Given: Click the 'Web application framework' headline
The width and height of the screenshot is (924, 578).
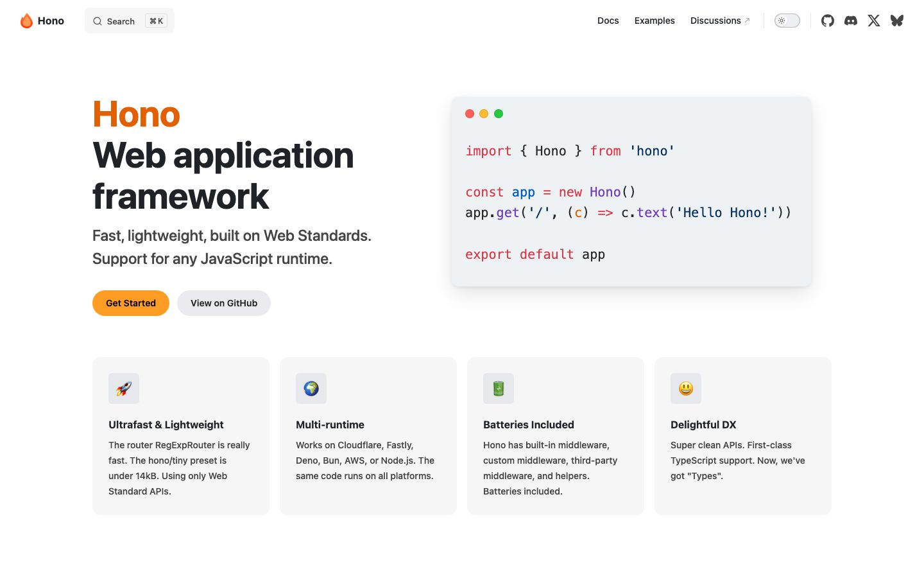Looking at the screenshot, I should tap(223, 176).
